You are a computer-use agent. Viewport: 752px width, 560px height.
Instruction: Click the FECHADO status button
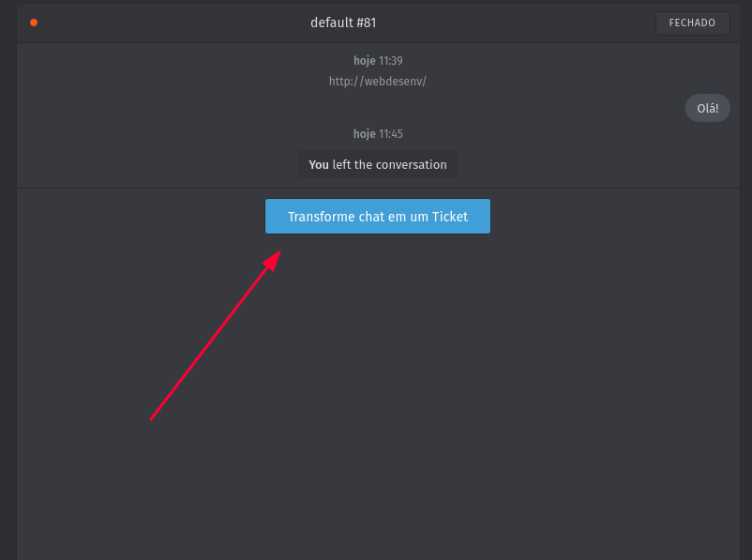tap(692, 23)
